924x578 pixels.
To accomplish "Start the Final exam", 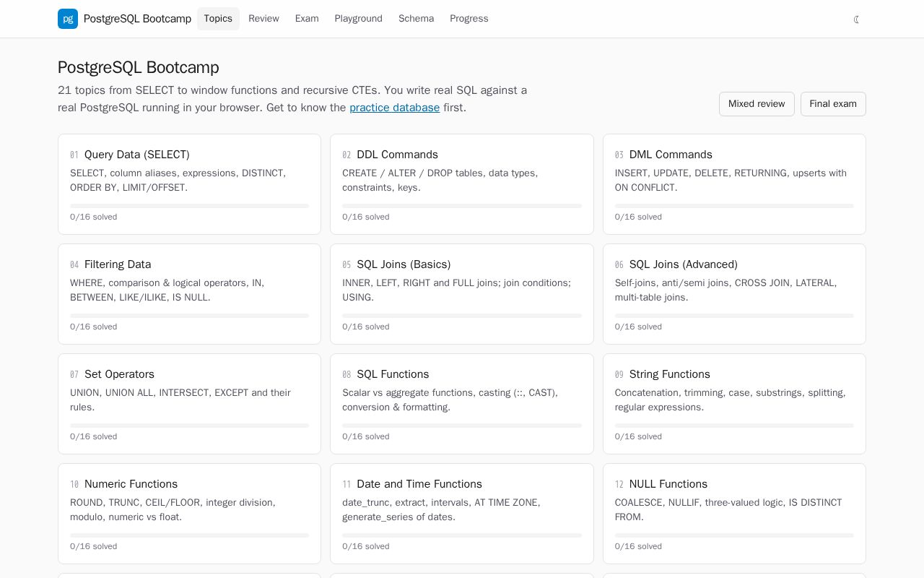I will (x=833, y=104).
